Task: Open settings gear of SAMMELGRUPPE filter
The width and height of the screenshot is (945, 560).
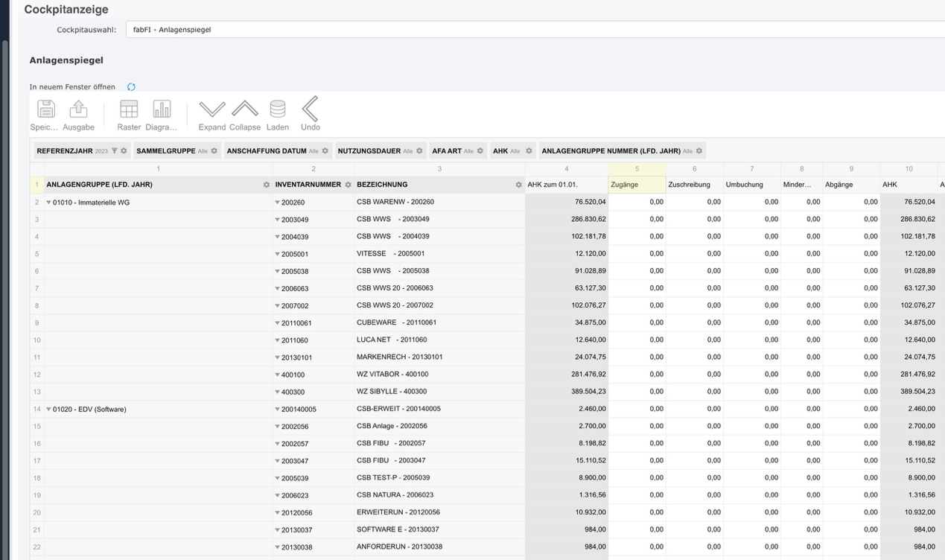Action: click(214, 151)
